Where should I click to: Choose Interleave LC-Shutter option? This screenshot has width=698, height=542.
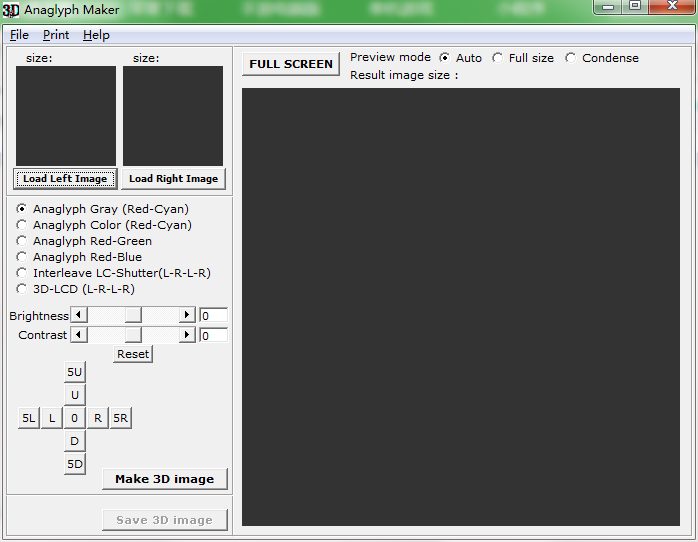114,273
